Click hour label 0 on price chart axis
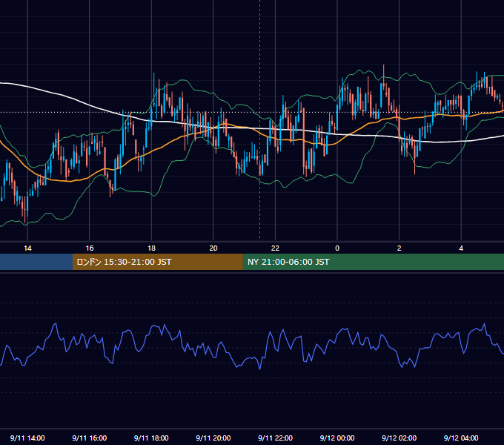 coord(337,248)
